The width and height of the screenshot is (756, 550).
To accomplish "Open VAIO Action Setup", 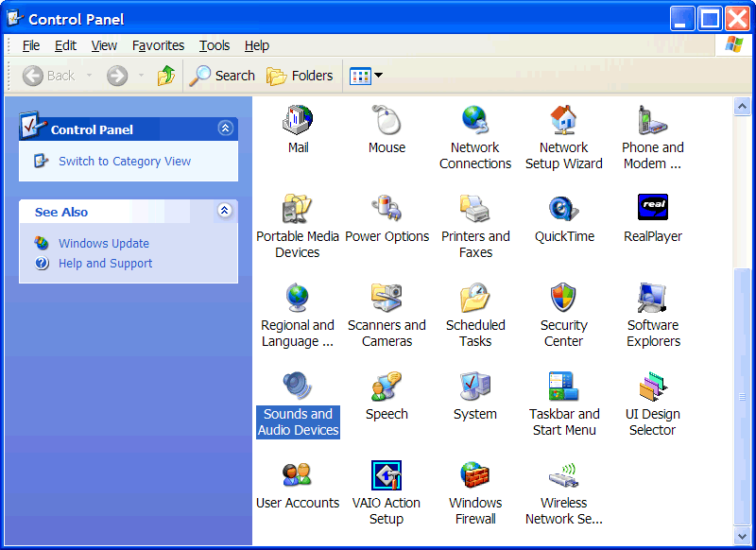I will 387,475.
